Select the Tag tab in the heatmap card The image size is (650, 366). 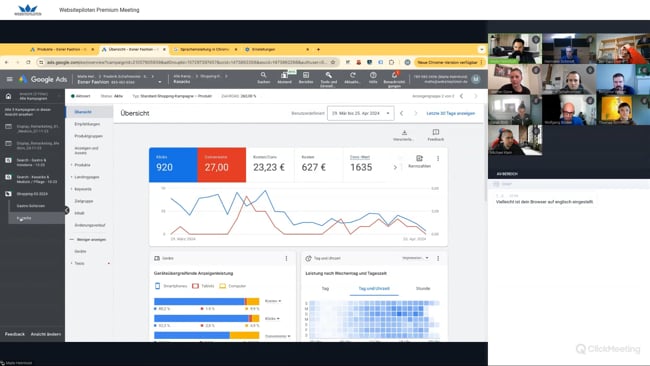[325, 288]
